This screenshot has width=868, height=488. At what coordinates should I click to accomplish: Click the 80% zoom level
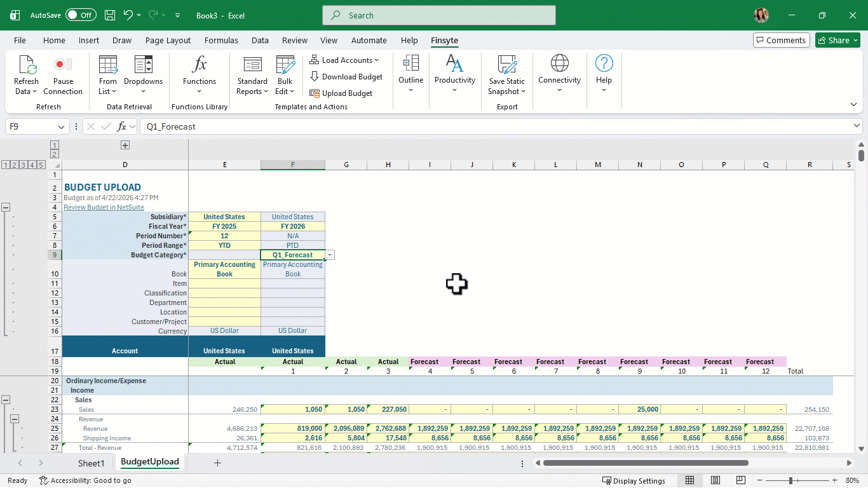point(853,480)
